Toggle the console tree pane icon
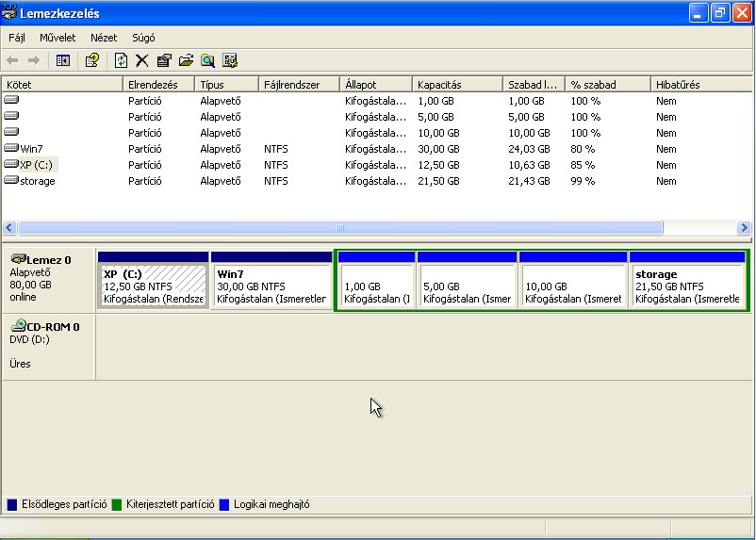The width and height of the screenshot is (756, 540). [x=62, y=60]
